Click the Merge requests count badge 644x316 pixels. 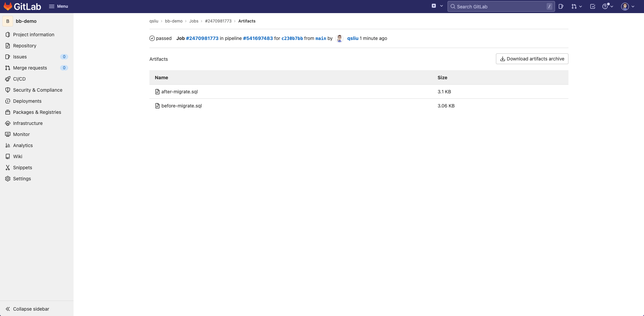(64, 68)
